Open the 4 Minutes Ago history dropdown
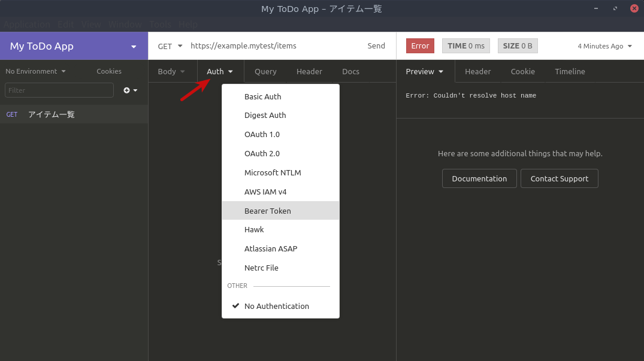The image size is (644, 361). [604, 45]
